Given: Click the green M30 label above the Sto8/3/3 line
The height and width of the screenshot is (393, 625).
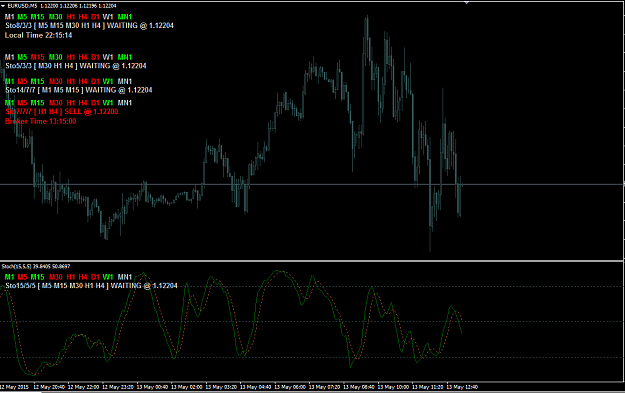Looking at the screenshot, I should (55, 17).
